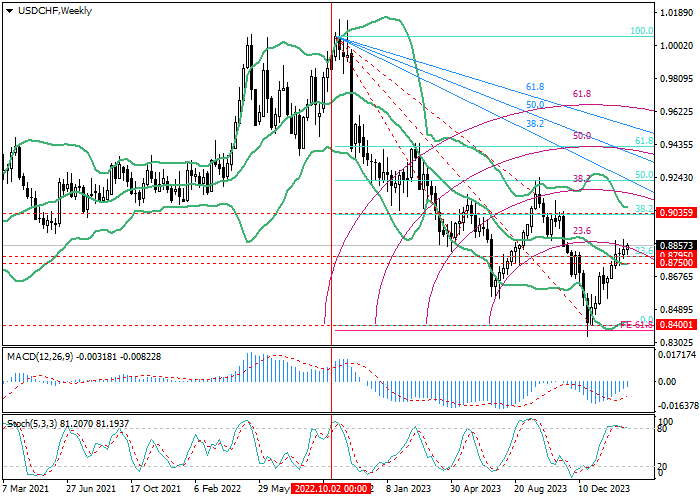
Task: Click the USDCHF,Weekly chart title
Action: pos(55,11)
